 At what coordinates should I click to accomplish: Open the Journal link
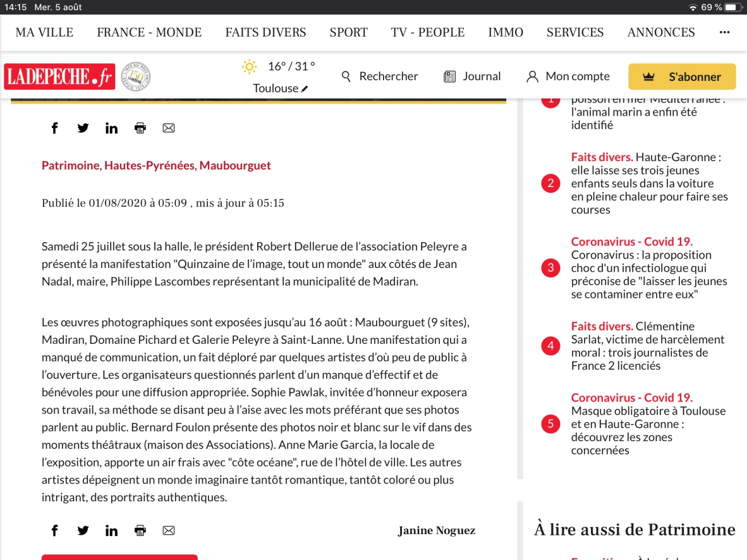pos(482,76)
